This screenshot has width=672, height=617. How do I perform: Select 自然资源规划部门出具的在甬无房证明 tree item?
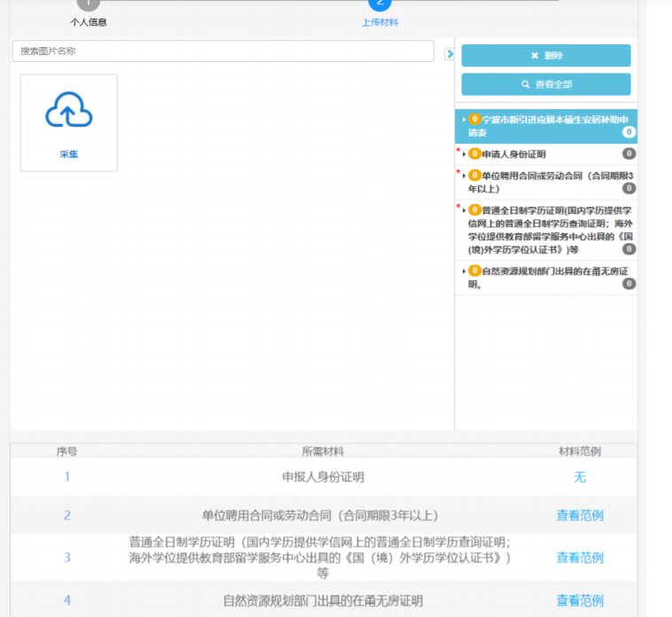548,277
